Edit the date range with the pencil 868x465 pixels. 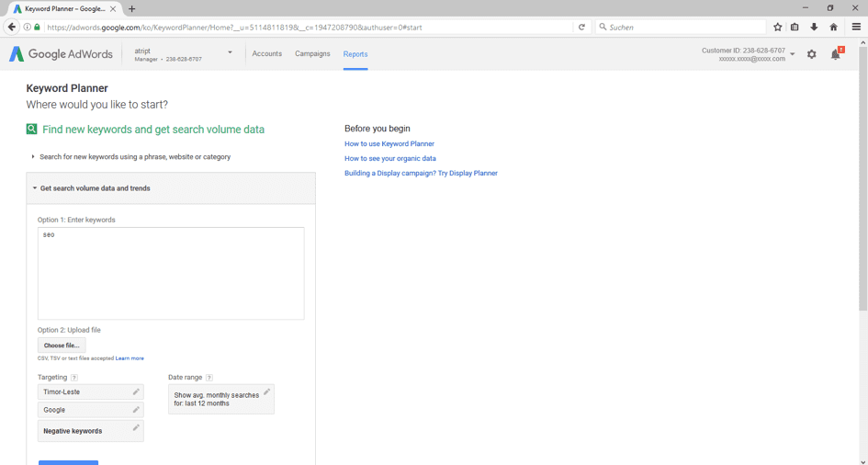pos(266,391)
